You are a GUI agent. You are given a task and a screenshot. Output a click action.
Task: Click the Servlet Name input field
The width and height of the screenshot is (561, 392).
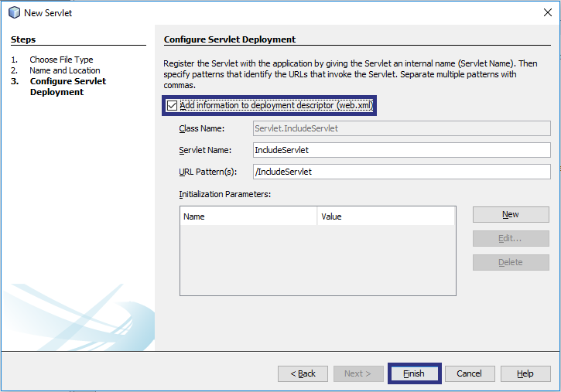coord(402,150)
